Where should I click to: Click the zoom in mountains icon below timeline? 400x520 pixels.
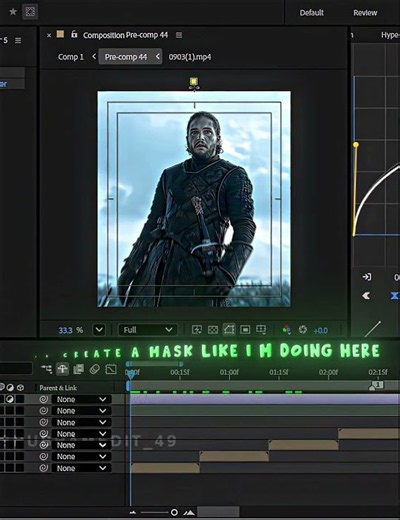pyautogui.click(x=189, y=512)
